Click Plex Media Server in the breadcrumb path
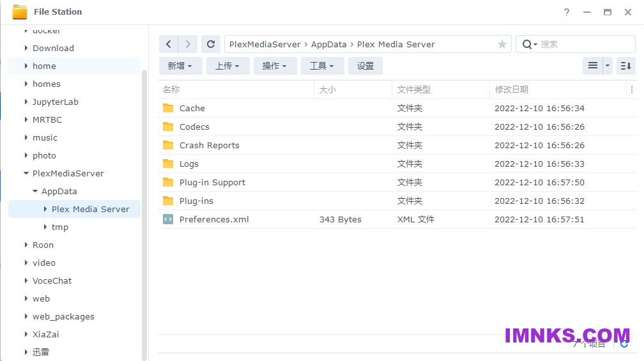 tap(395, 44)
